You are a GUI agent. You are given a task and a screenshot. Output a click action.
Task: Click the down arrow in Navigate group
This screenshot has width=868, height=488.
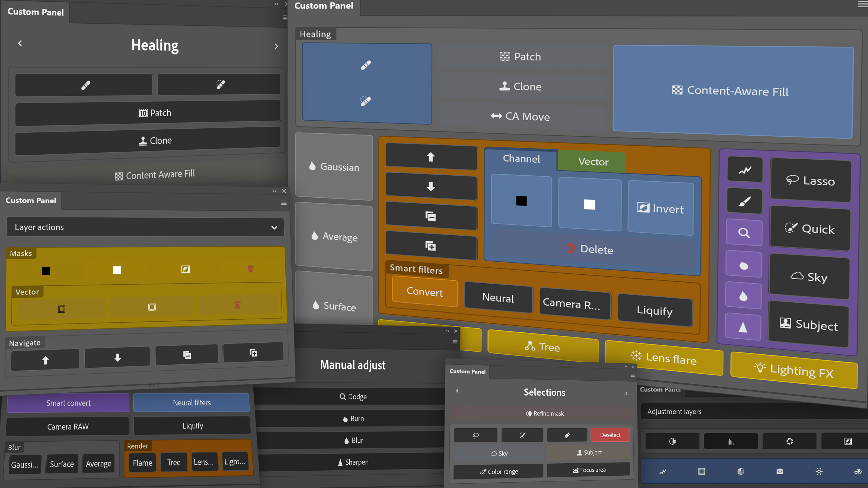pyautogui.click(x=117, y=357)
